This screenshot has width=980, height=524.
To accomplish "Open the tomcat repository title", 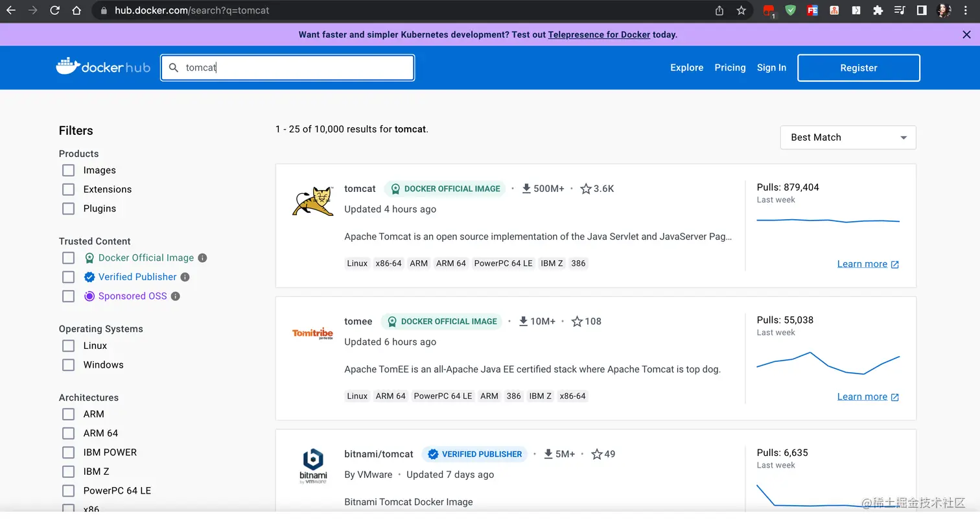I will coord(360,189).
